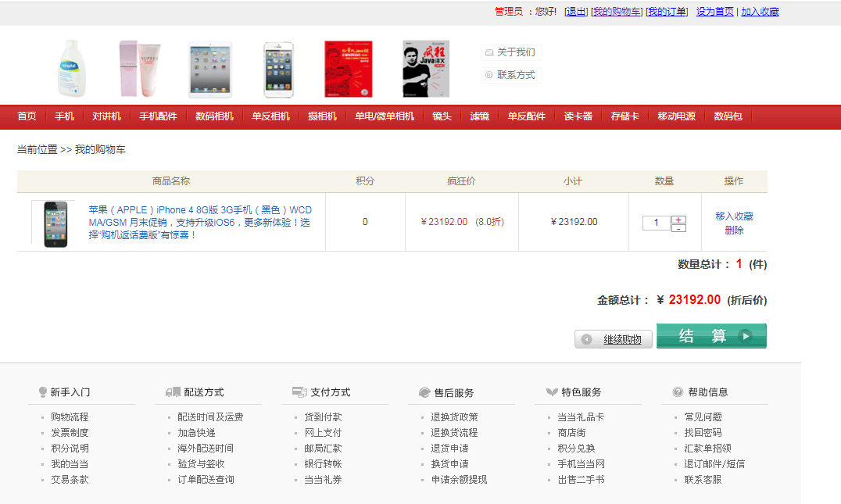841x504 pixels.
Task: Open 找回密码 footer link
Action: (x=703, y=432)
